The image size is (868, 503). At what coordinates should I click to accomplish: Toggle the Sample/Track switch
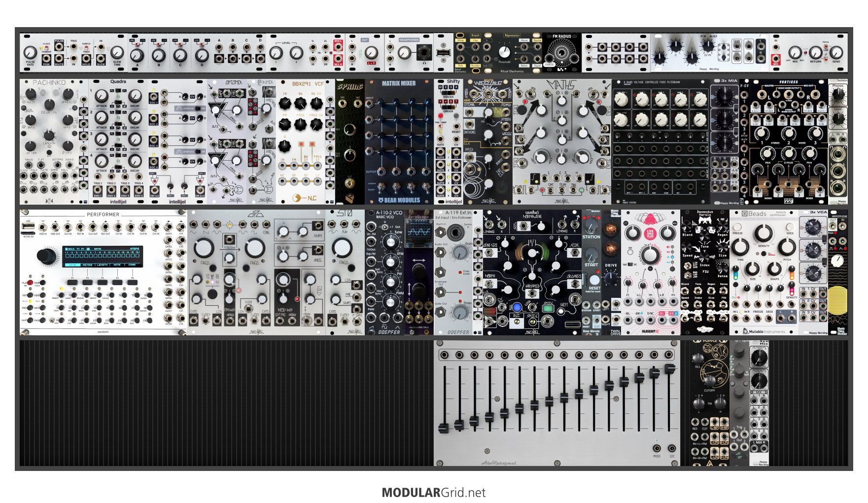(87, 47)
